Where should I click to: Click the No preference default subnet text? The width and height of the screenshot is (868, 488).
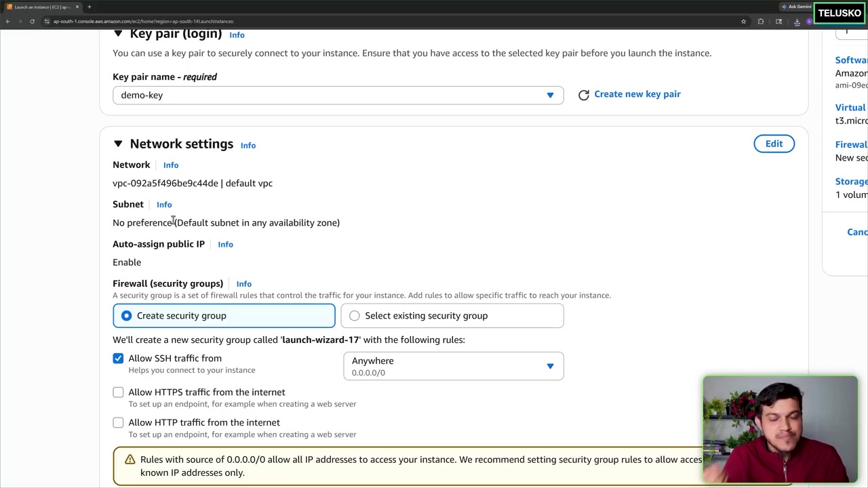coord(226,222)
